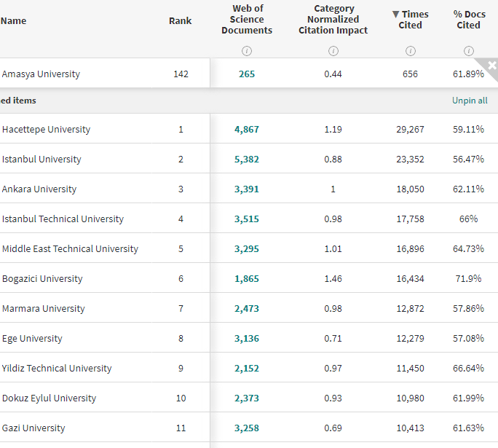Sort table by Rank column header

coord(180,21)
